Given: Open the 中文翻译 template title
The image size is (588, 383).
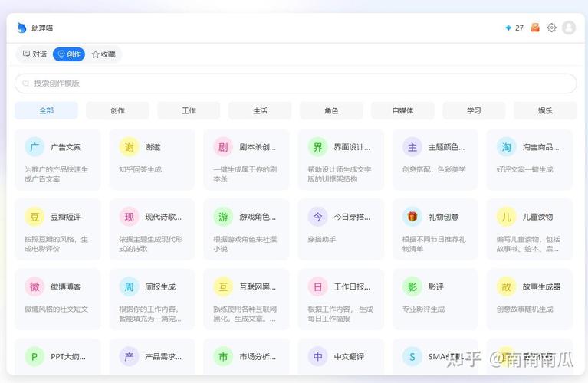Looking at the screenshot, I should click(x=349, y=357).
